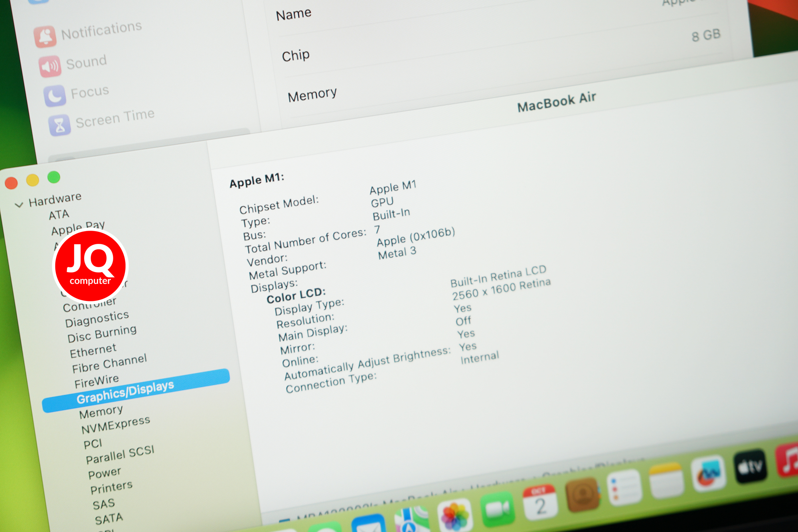Launch Freeform from the Dock
This screenshot has height=532, width=798.
[709, 473]
